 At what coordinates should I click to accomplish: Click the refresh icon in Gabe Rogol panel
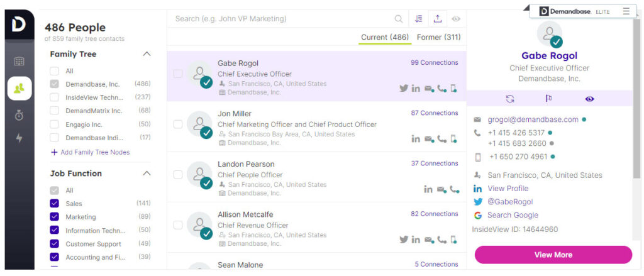click(510, 99)
